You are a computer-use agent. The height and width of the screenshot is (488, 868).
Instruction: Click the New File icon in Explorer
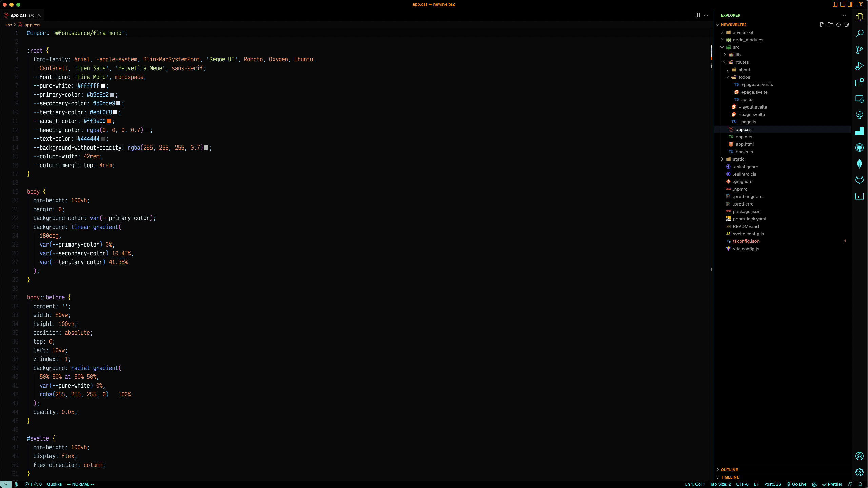coord(822,25)
